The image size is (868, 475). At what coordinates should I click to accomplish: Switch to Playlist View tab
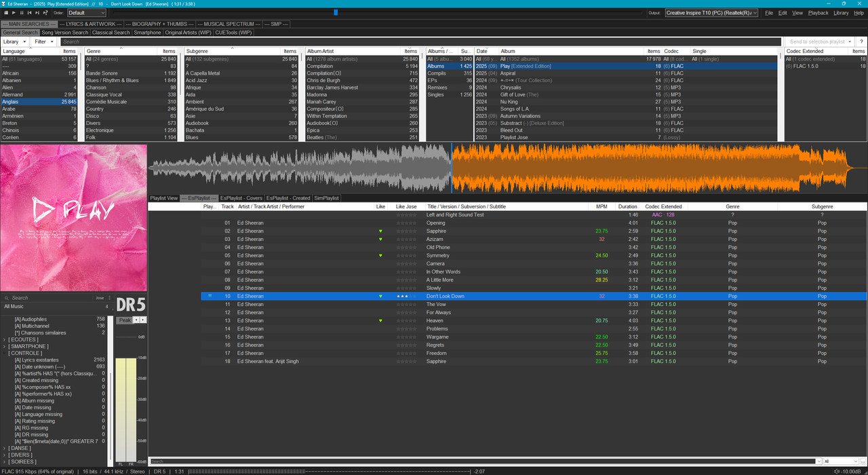(163, 198)
